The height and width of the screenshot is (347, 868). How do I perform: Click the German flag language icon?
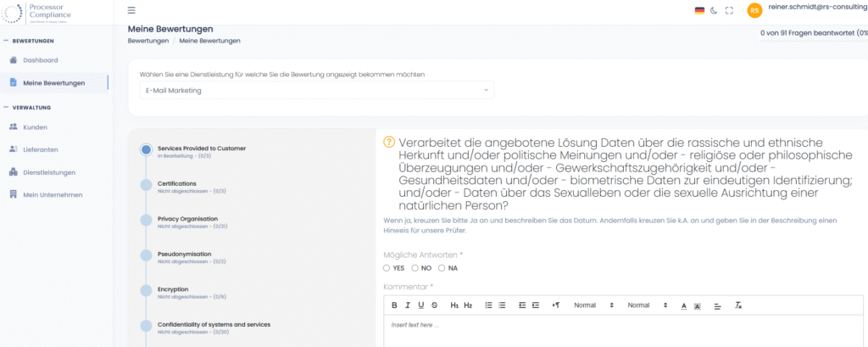click(x=699, y=10)
